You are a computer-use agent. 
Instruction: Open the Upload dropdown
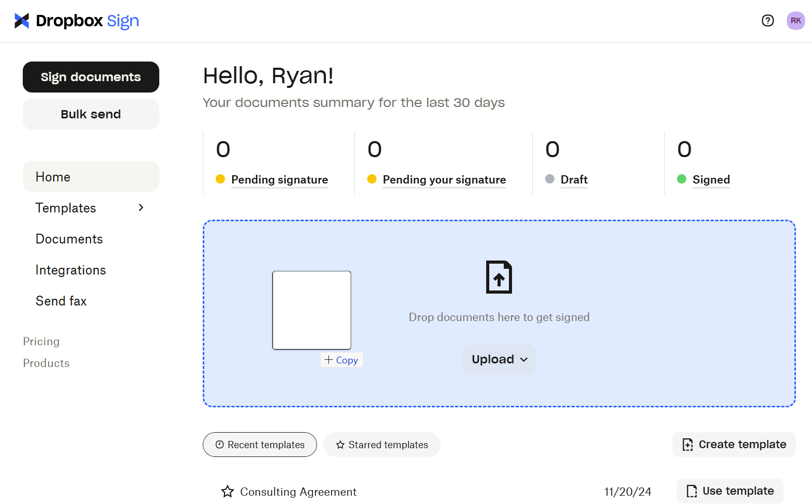coord(499,359)
